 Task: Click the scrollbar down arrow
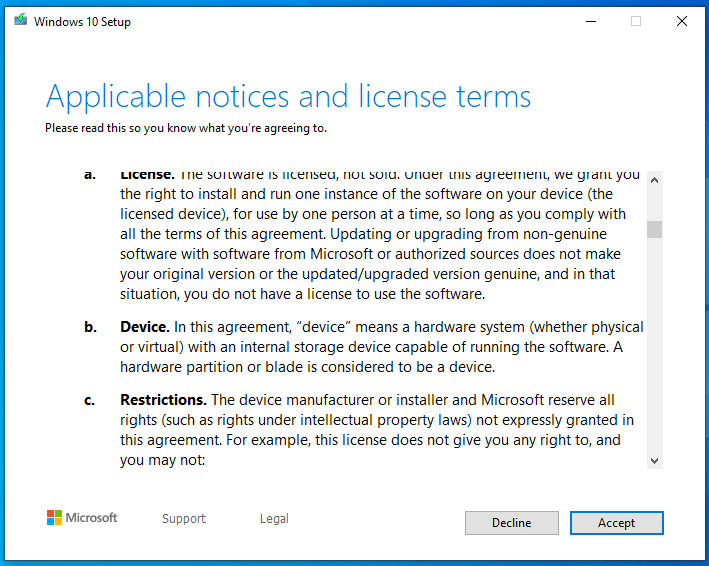coord(654,460)
